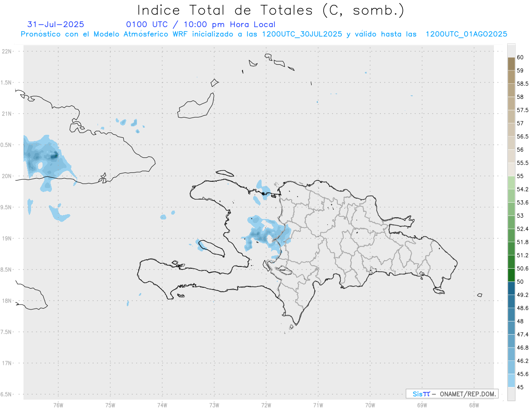Click legend value "54.2"

(522, 189)
